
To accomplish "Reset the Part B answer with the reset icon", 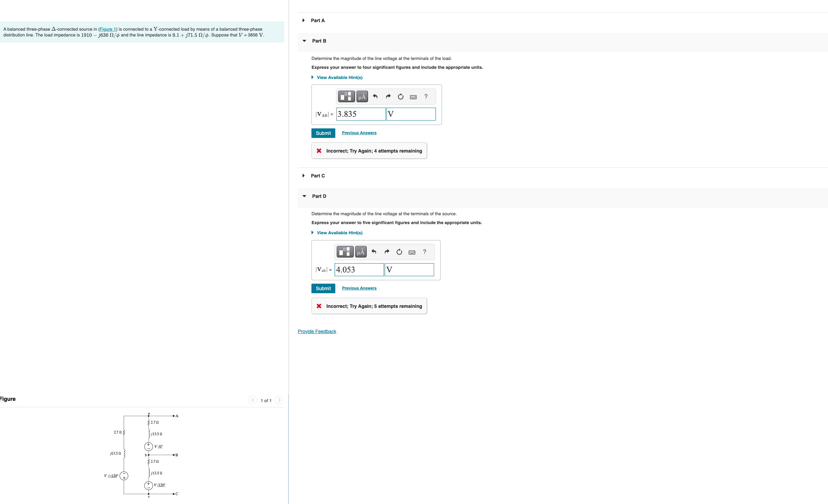I will [401, 97].
